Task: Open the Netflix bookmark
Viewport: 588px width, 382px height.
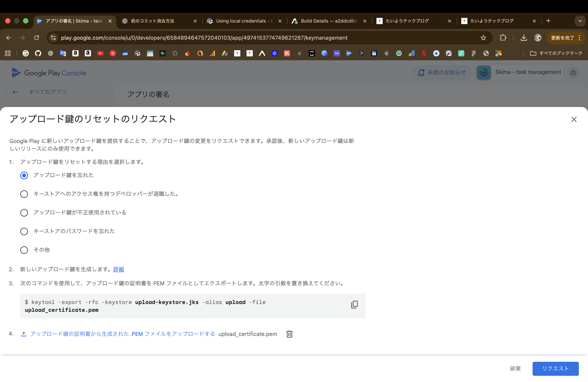Action: pos(424,53)
